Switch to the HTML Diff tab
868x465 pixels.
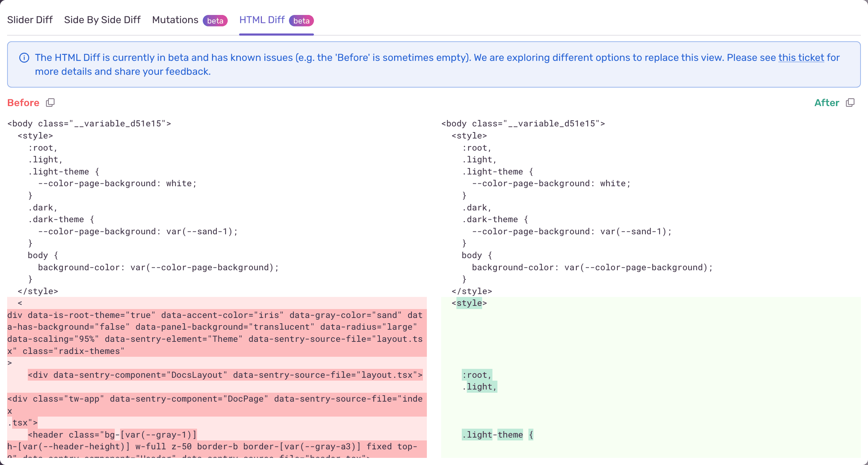pos(262,20)
